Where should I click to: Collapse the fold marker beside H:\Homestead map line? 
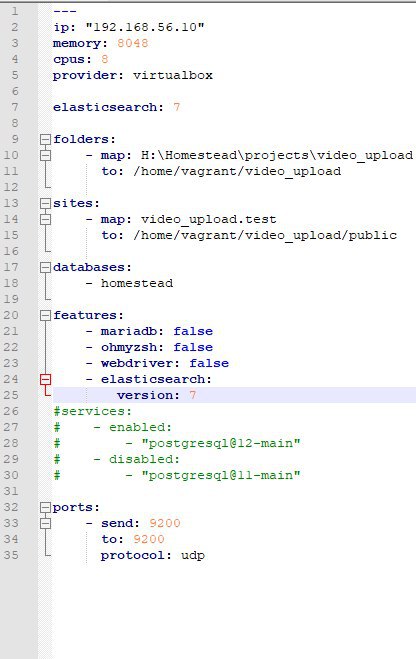coord(45,156)
